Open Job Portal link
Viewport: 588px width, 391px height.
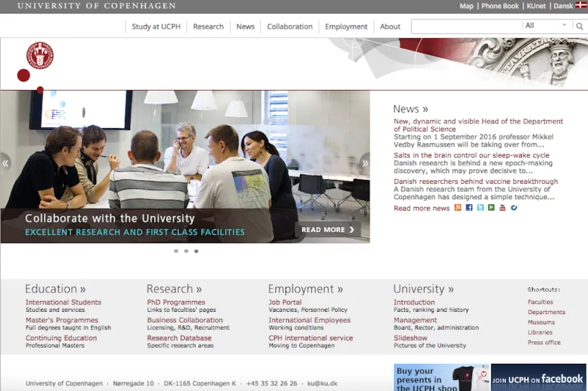tap(285, 302)
